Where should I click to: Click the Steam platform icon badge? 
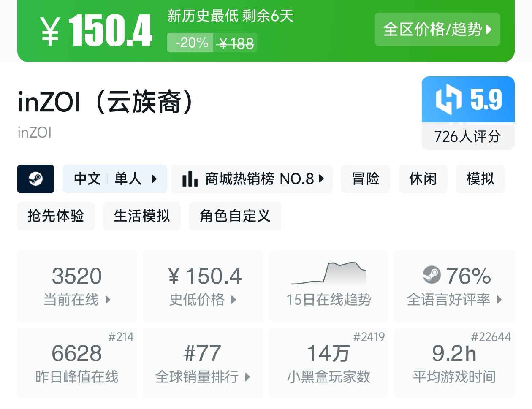tap(36, 179)
